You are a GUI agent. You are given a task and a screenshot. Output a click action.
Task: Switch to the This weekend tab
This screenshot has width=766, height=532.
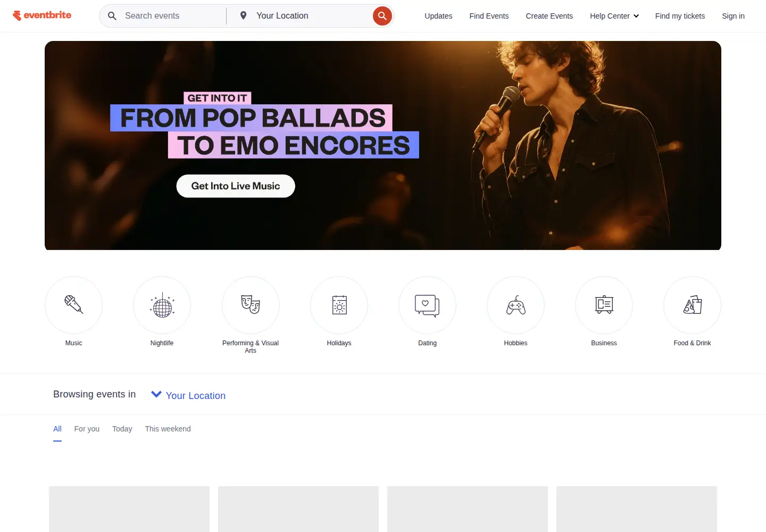pos(168,429)
